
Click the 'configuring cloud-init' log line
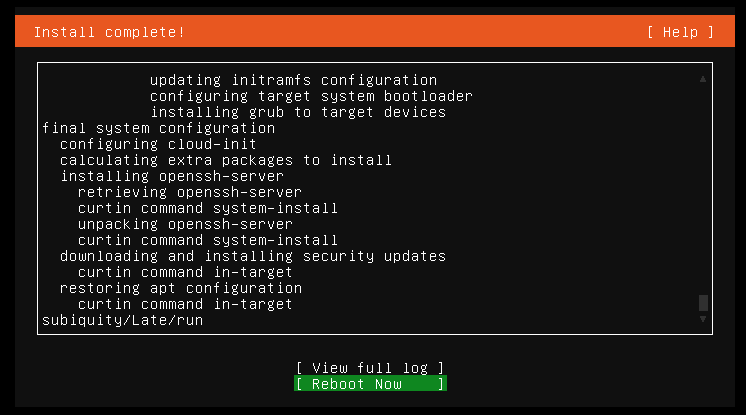pos(158,144)
